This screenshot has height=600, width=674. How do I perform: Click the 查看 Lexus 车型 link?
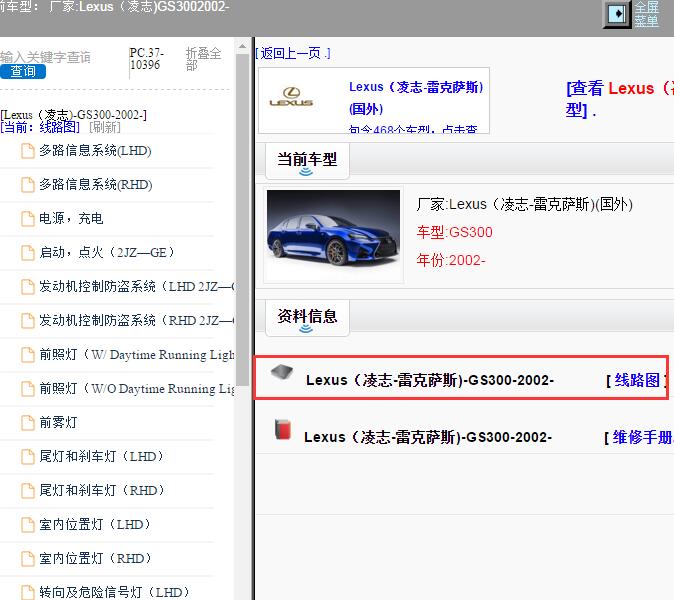619,99
